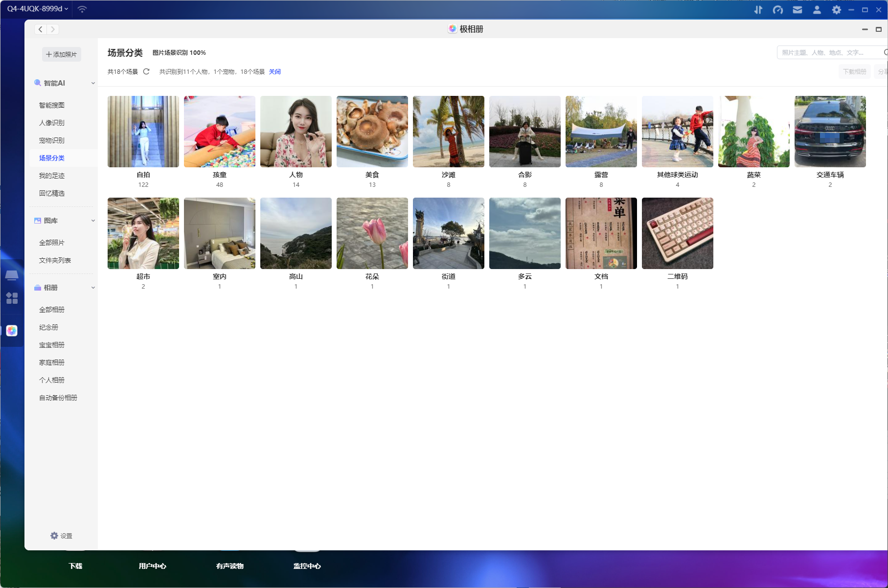Viewport: 888px width, 588px height.
Task: Open the 其他球类运动 scene thumbnail
Action: point(678,132)
